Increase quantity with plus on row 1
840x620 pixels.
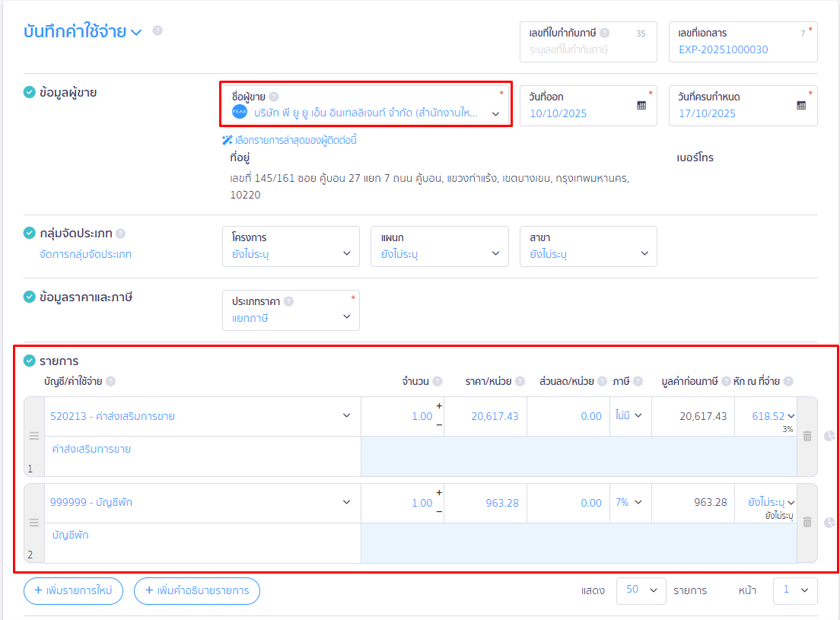coord(439,406)
